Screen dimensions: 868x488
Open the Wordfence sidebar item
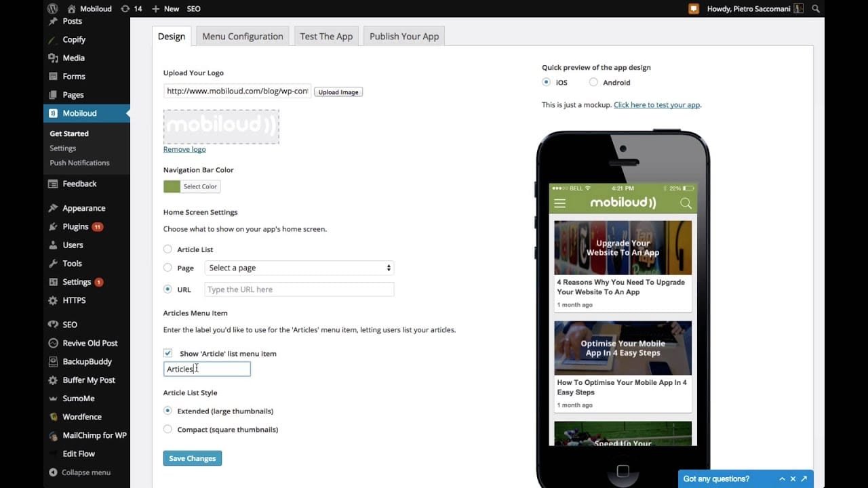tap(82, 417)
